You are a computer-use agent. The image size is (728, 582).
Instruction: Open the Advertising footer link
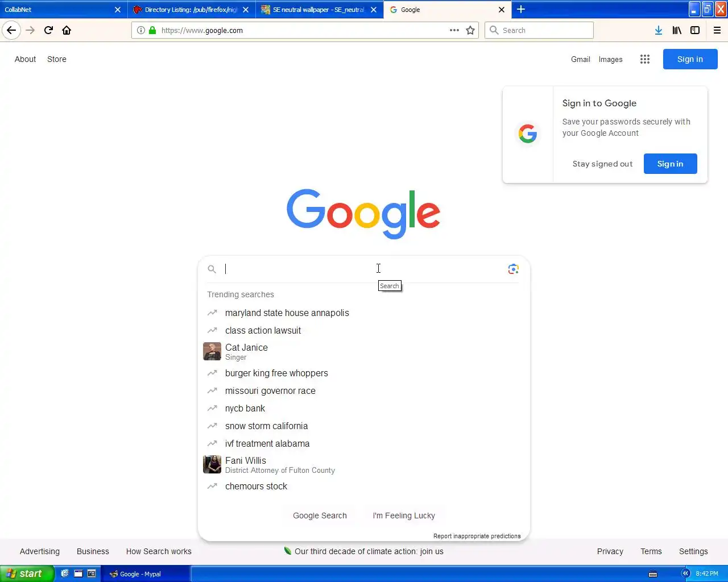(40, 551)
